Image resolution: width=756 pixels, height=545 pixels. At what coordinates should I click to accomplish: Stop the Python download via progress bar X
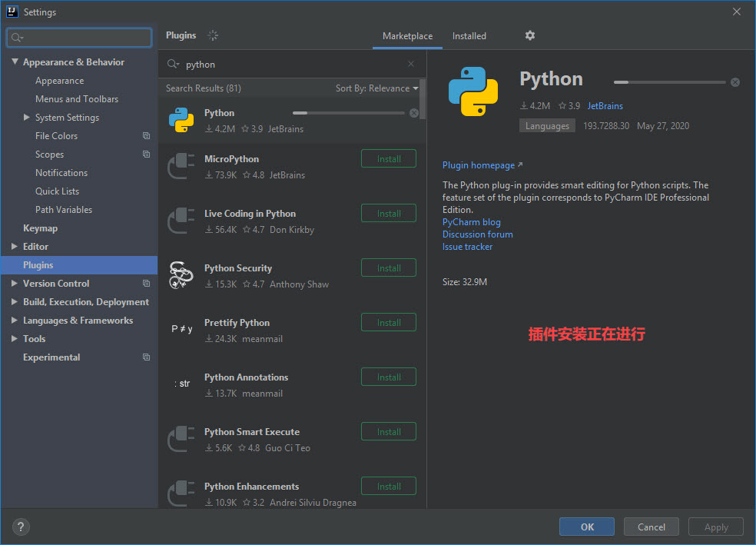click(x=734, y=81)
